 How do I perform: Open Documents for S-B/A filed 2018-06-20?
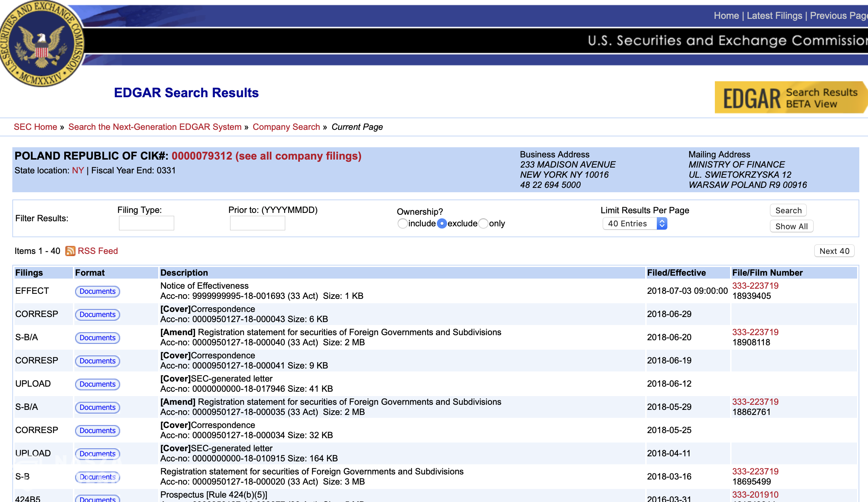click(x=98, y=338)
